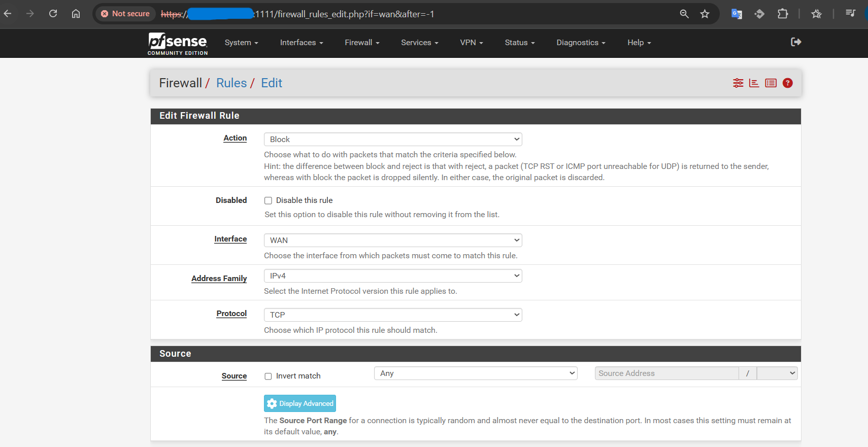This screenshot has width=868, height=447.
Task: Expand the Action dropdown set to Block
Action: [392, 140]
